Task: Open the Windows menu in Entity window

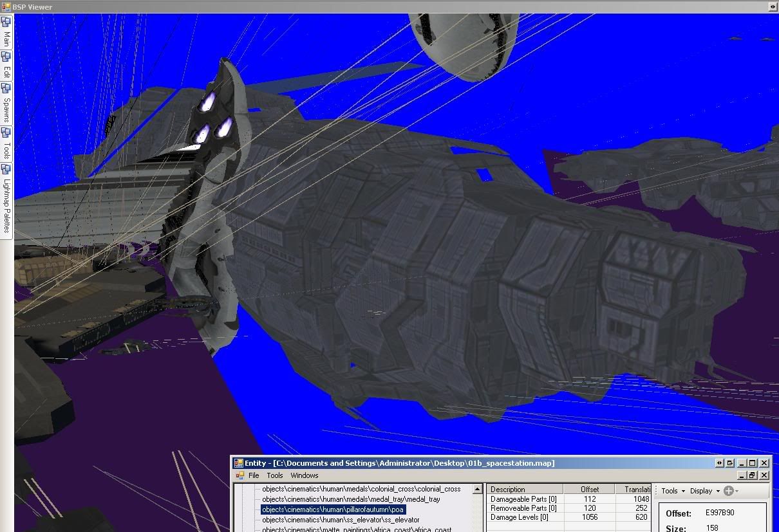Action: 305,475
